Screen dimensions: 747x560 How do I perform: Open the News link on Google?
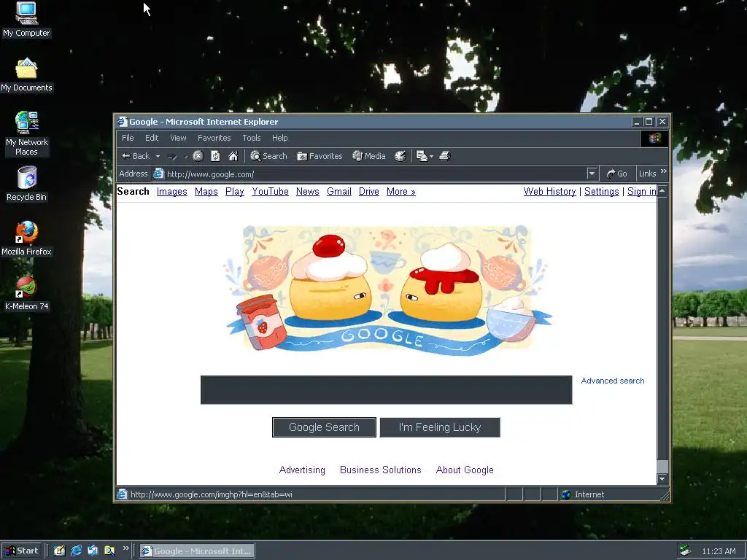coord(308,192)
